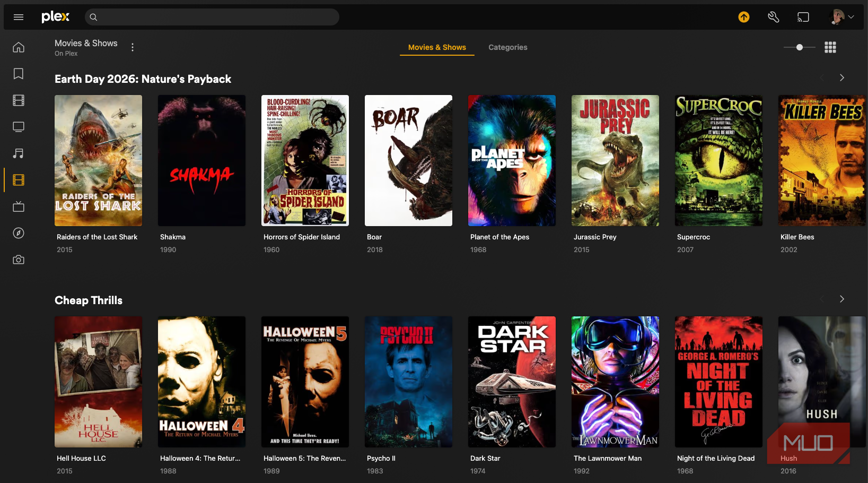Open the Hell House LLC poster
868x483 pixels.
coord(98,382)
